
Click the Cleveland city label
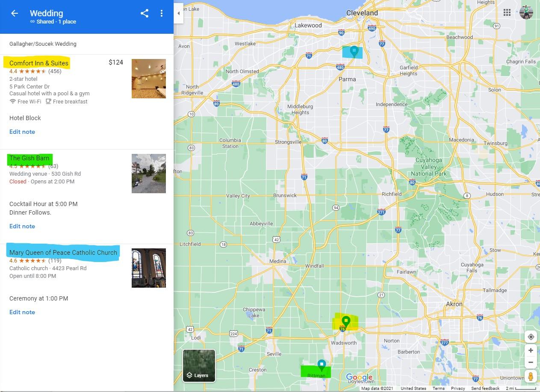click(362, 13)
